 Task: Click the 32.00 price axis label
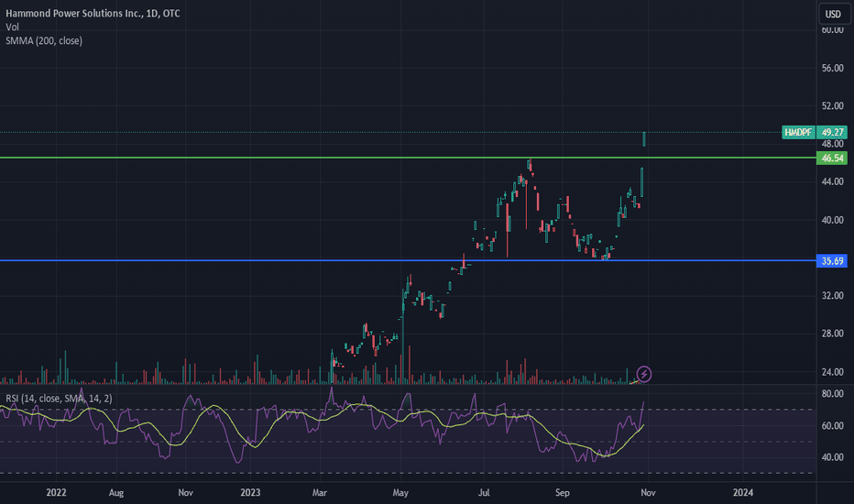coord(832,295)
